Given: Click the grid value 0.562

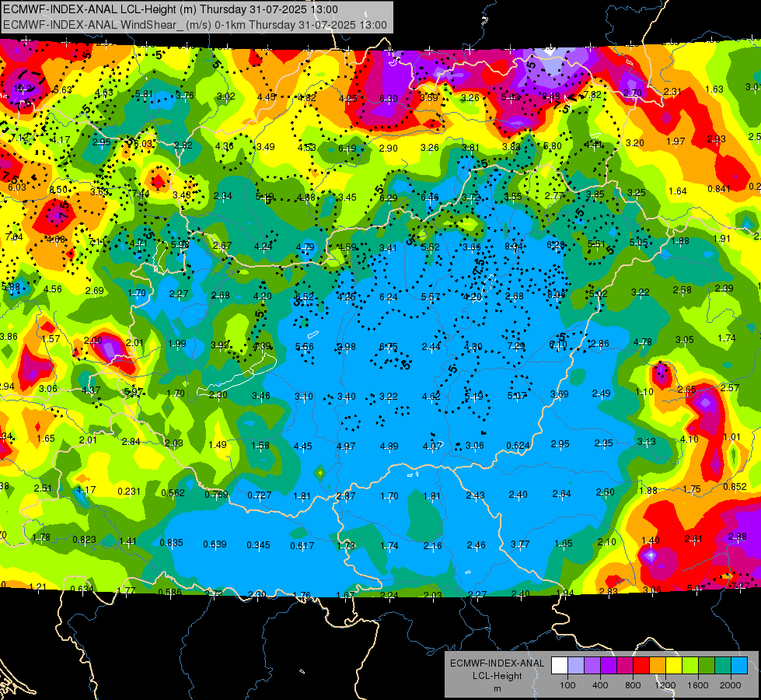Looking at the screenshot, I should pos(173,492).
